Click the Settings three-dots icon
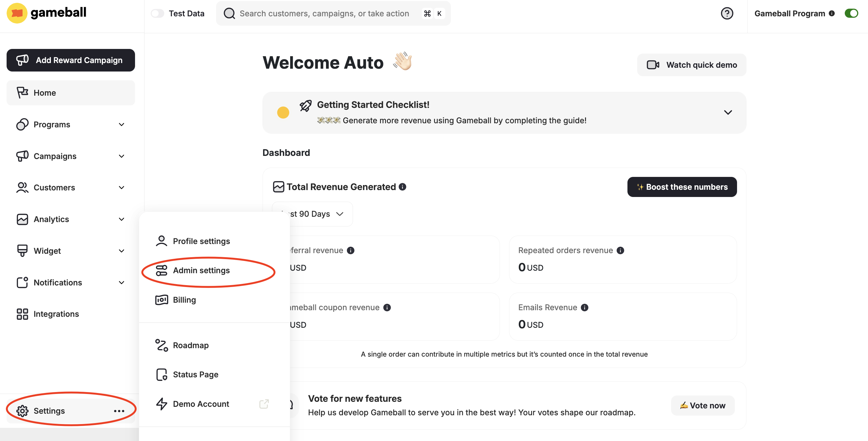 coord(119,411)
